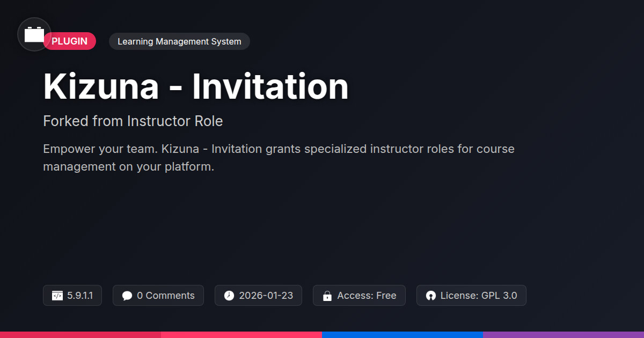The image size is (644, 338).
Task: Click the Kizuna - Invitation title
Action: (x=196, y=86)
